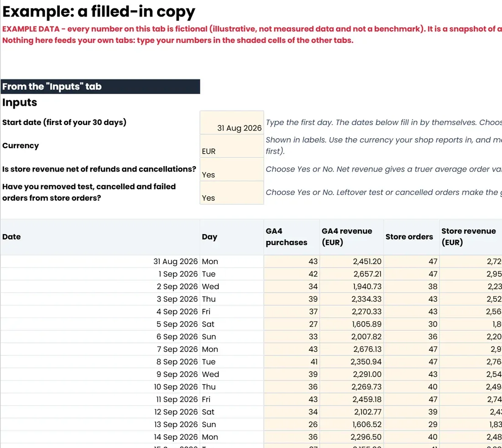Select Store orders 36 for 6 Sep
Image resolution: width=502 pixels, height=448 pixels.
click(411, 337)
